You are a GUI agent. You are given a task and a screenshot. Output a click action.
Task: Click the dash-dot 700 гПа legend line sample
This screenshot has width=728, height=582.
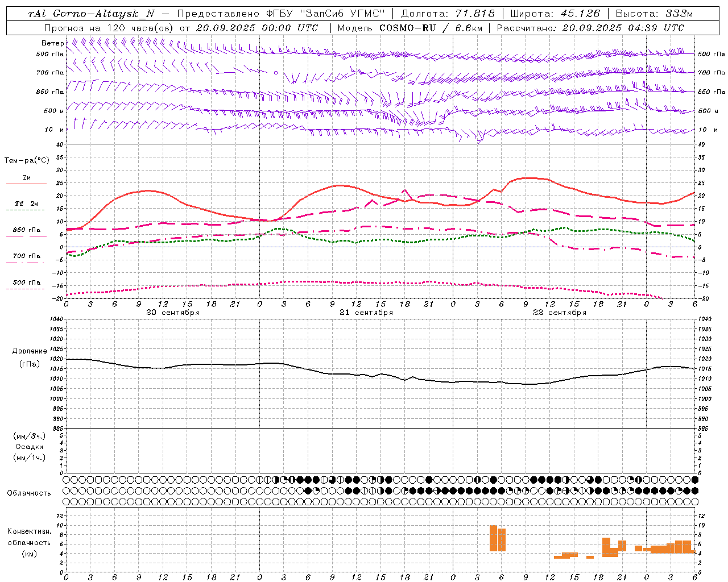[26, 263]
